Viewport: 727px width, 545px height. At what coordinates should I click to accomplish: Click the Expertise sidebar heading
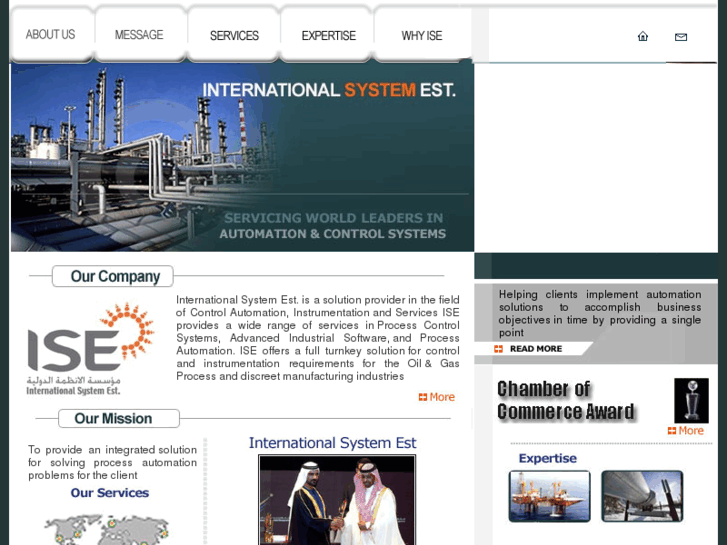tap(548, 458)
